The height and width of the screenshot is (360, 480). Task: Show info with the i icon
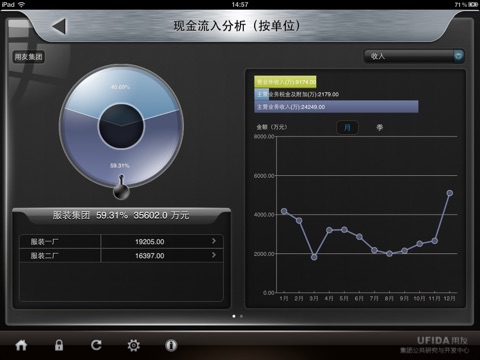click(x=171, y=345)
